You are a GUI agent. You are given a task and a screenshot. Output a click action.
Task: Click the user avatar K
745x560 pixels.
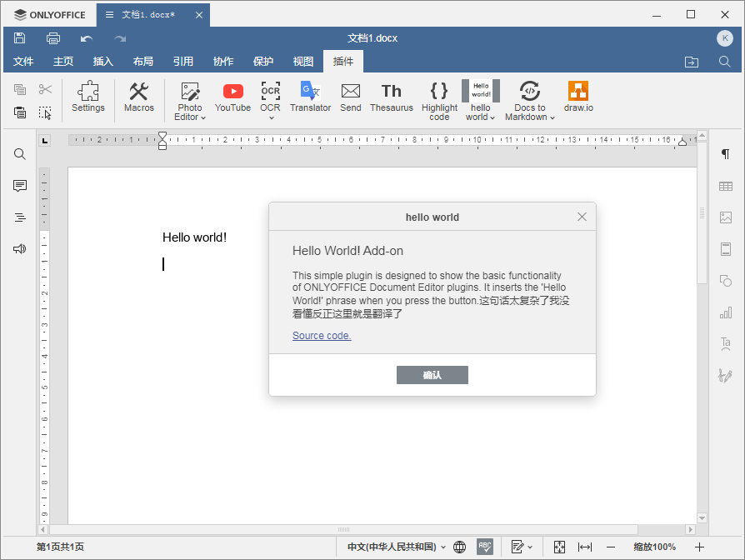pyautogui.click(x=725, y=38)
